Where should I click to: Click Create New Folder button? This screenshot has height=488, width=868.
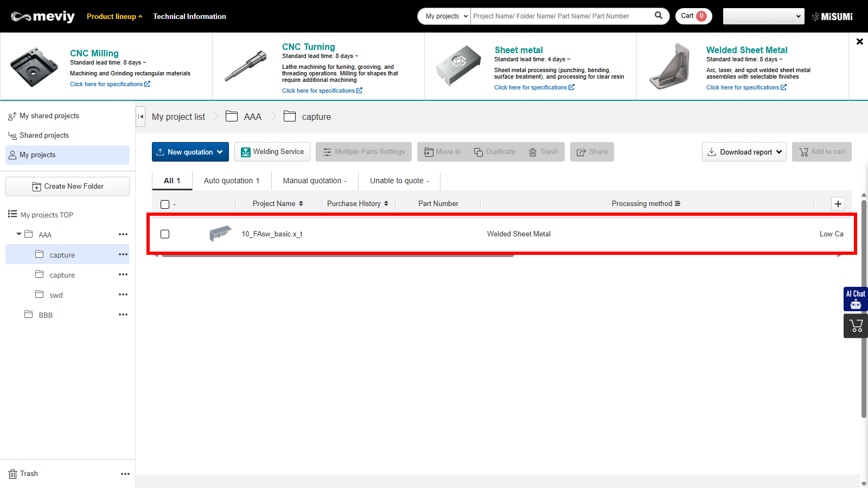(x=67, y=187)
